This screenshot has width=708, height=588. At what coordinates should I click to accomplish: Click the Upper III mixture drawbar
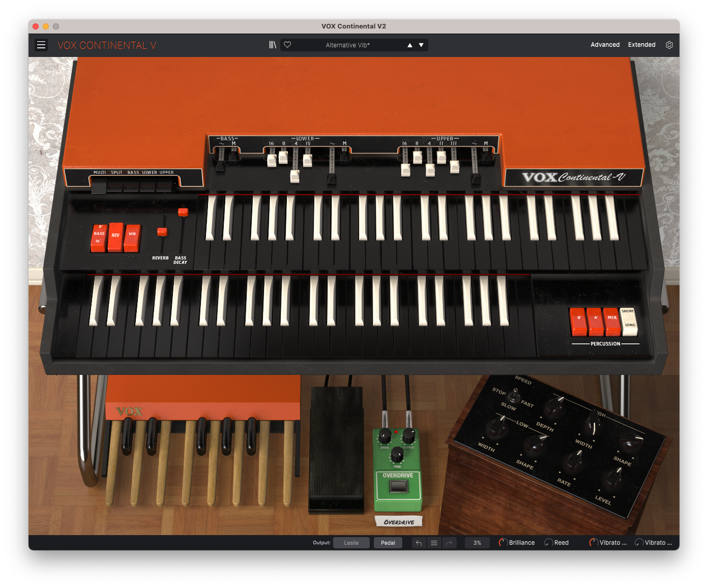pos(454,167)
